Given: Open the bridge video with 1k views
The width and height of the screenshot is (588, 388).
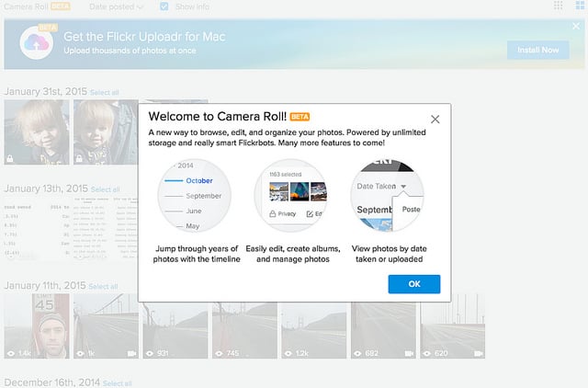Looking at the screenshot, I should click(106, 326).
